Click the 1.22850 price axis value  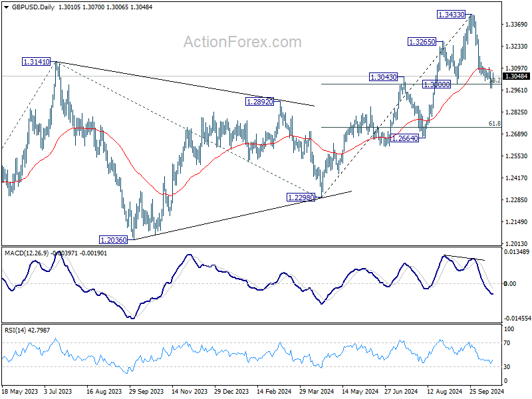[x=517, y=200]
